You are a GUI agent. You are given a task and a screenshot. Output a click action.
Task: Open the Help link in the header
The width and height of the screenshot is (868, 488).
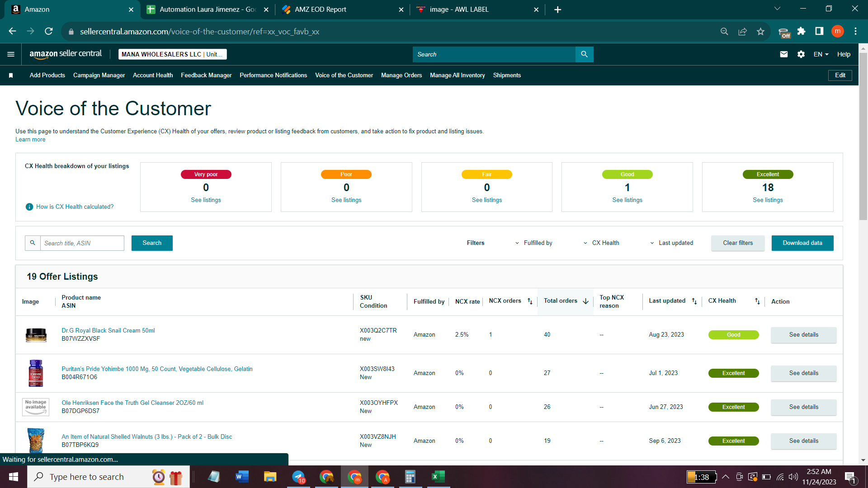point(844,54)
